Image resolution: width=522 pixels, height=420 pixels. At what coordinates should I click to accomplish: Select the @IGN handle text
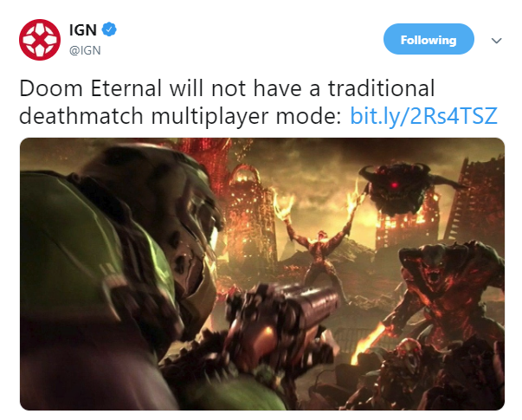pos(85,50)
